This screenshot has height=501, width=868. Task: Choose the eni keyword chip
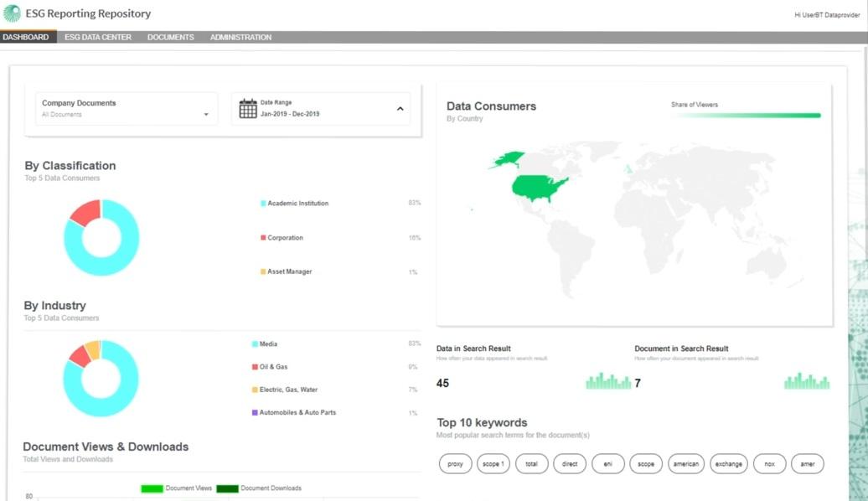tap(607, 464)
